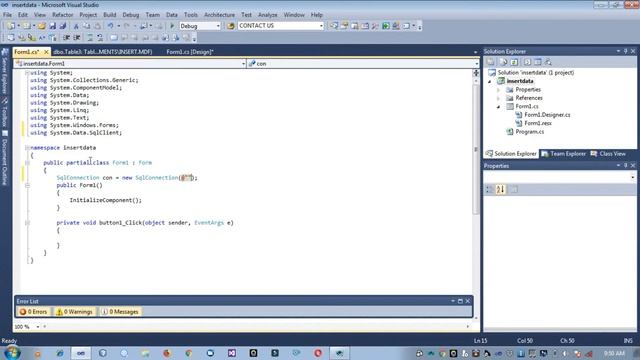Click the Uncomment Selected Lines icon
640x360 pixels.
coord(100,38)
